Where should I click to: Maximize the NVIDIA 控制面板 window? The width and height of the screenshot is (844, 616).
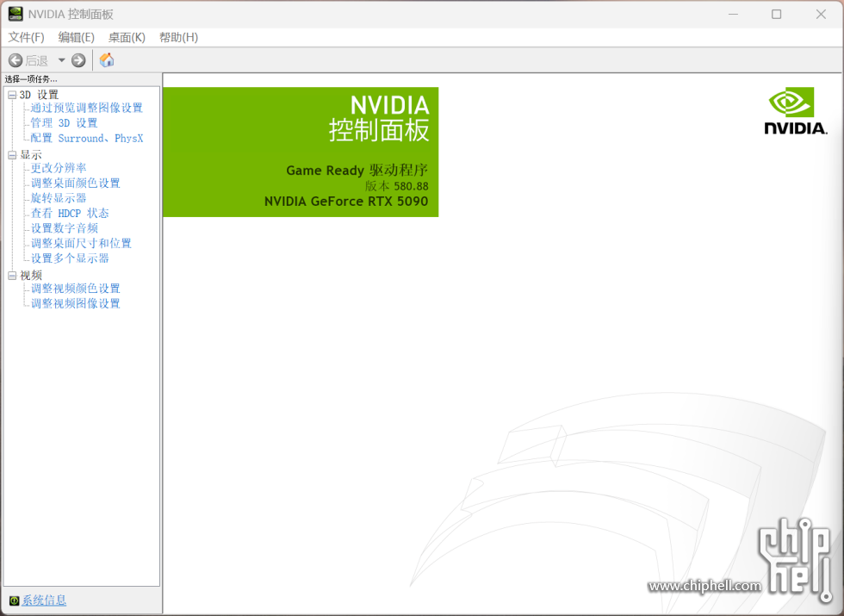click(776, 14)
